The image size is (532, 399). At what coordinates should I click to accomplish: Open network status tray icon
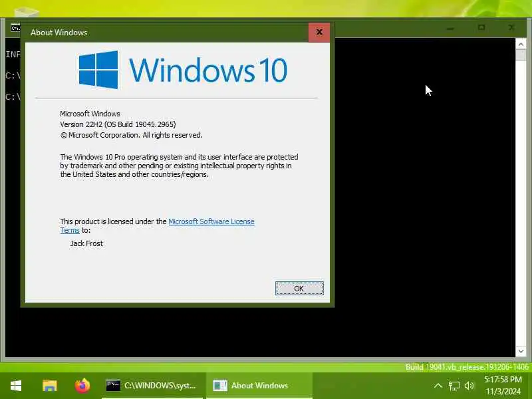pyautogui.click(x=454, y=386)
